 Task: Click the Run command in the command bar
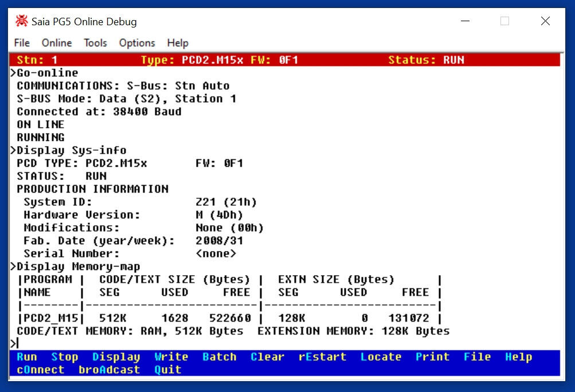[x=27, y=357]
